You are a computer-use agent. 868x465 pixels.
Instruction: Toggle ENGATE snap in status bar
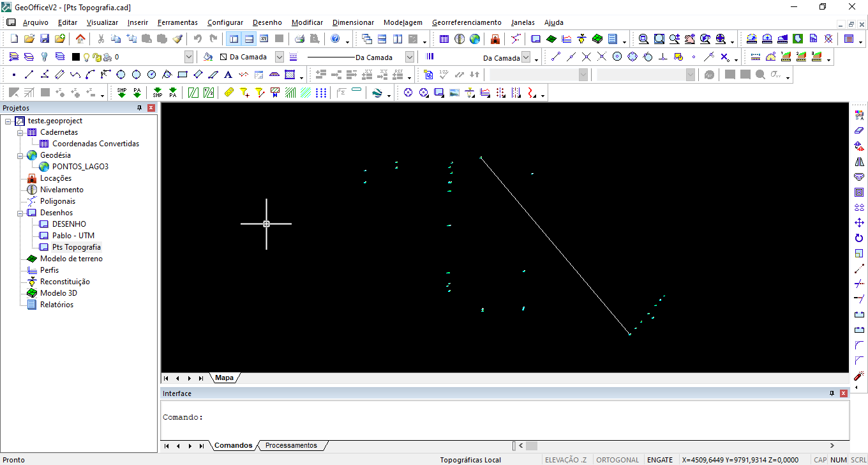coord(659,460)
